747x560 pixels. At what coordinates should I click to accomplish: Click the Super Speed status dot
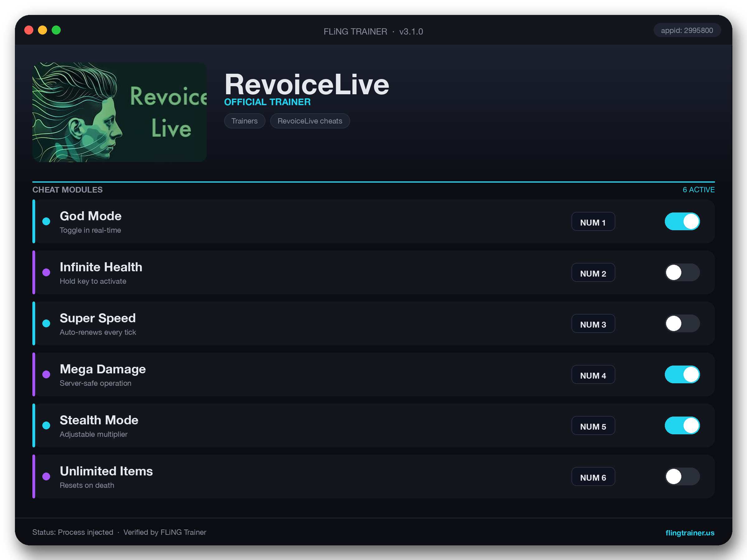point(46,323)
